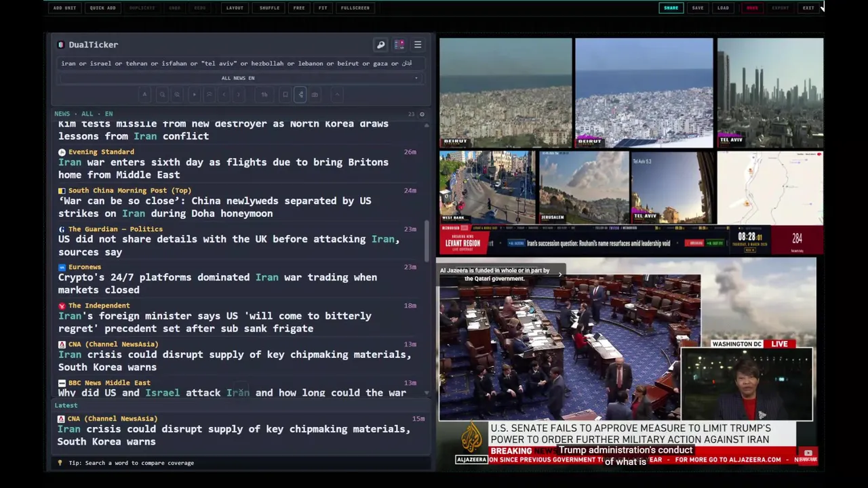Click the 'NEWS · ALL · EN' label
Viewport: 868px width, 488px height.
pyautogui.click(x=83, y=114)
